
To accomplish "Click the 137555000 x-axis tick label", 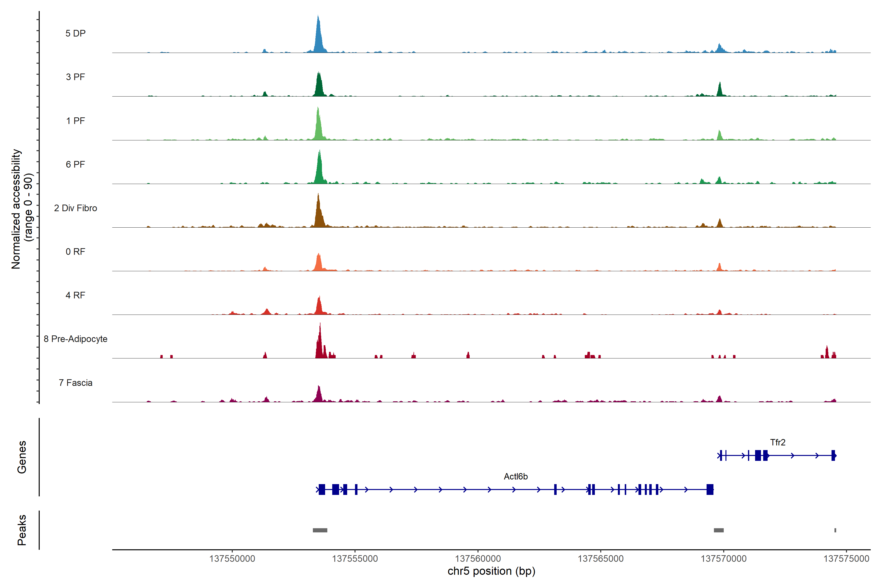I will click(x=355, y=559).
